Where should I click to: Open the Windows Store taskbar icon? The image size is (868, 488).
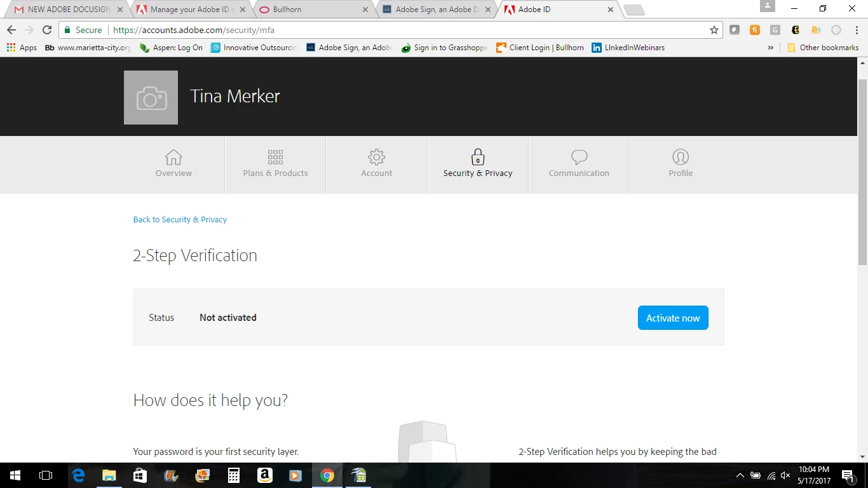coord(140,475)
